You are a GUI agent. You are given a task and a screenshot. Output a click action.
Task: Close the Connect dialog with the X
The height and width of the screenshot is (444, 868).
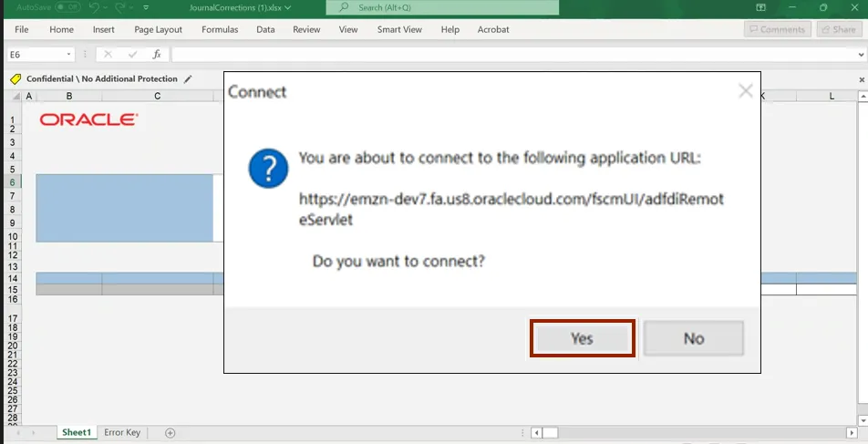(x=745, y=91)
